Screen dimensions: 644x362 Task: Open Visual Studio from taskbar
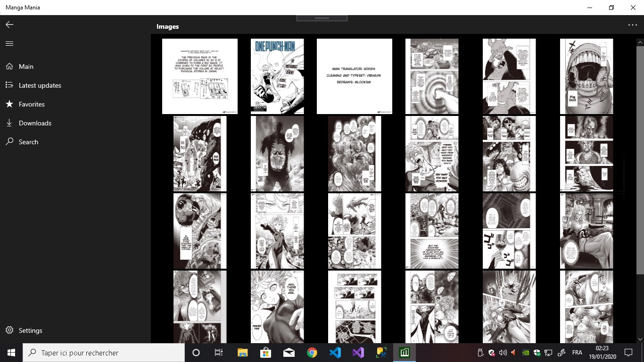358,353
